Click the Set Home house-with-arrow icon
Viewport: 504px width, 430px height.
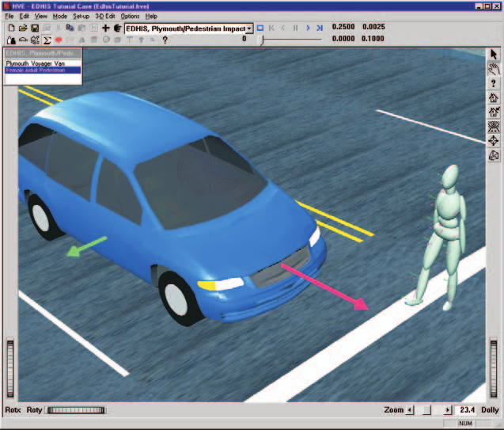click(494, 112)
